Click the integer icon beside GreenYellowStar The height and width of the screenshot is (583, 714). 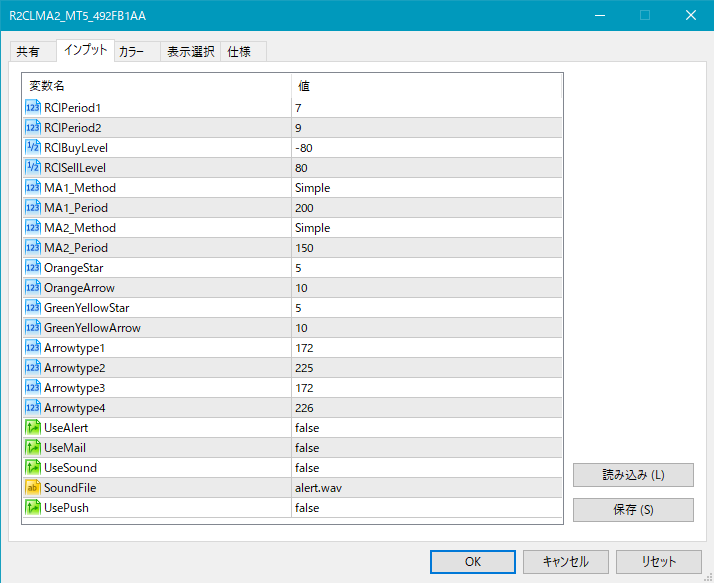click(33, 308)
